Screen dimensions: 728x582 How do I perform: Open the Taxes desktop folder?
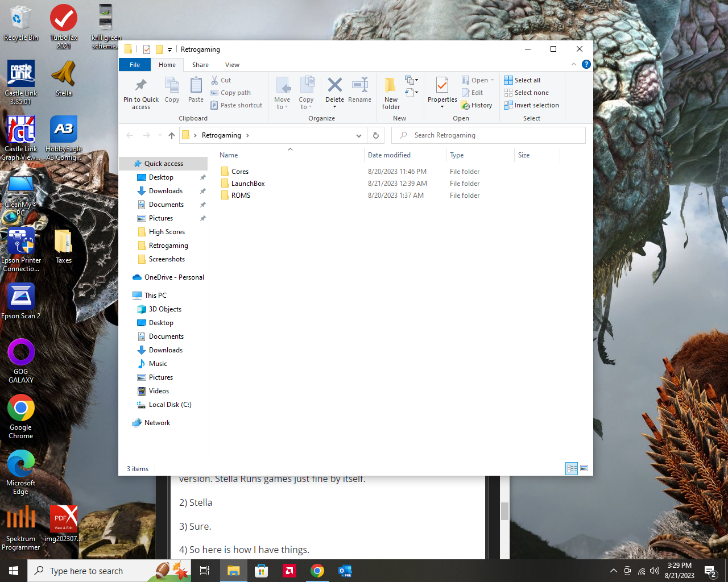[x=64, y=246]
